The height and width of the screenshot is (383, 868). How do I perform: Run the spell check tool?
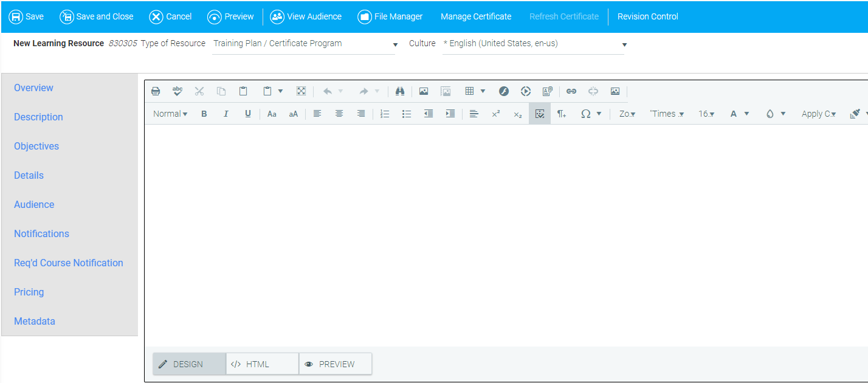pos(177,91)
